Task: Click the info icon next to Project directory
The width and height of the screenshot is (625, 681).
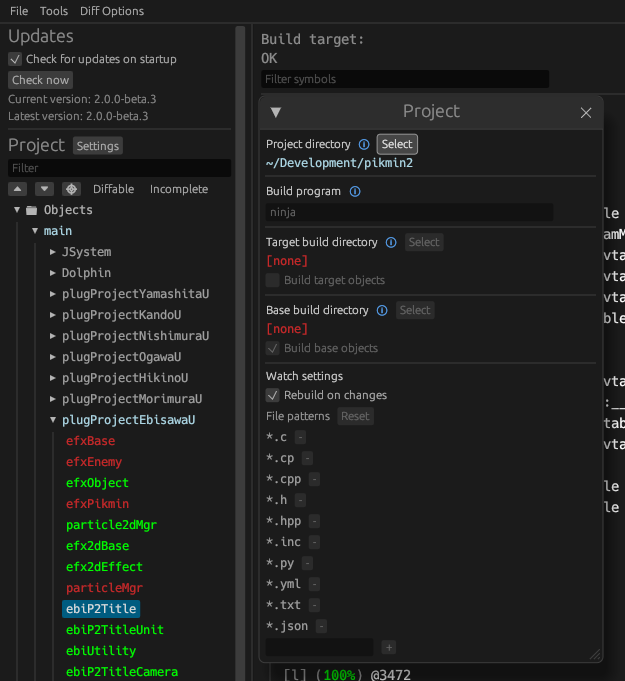Action: click(364, 145)
